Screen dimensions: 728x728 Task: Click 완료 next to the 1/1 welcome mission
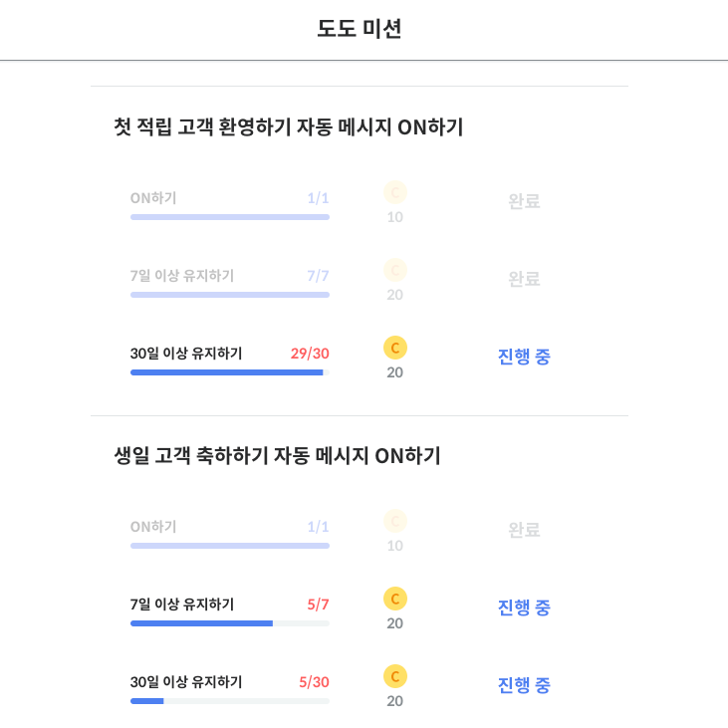point(524,201)
